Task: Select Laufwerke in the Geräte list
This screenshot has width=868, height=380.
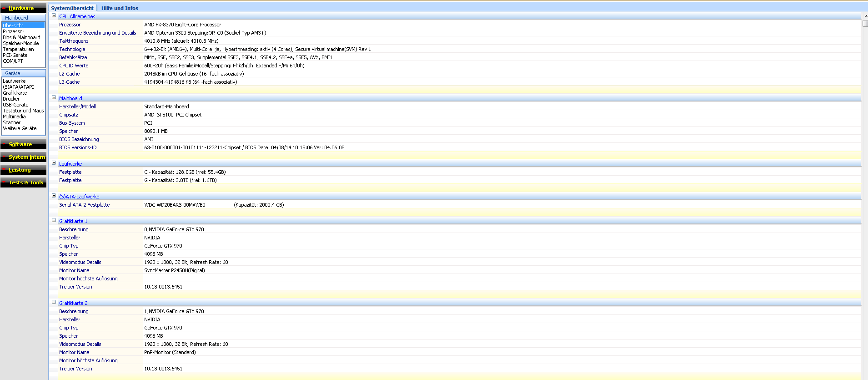Action: 14,81
